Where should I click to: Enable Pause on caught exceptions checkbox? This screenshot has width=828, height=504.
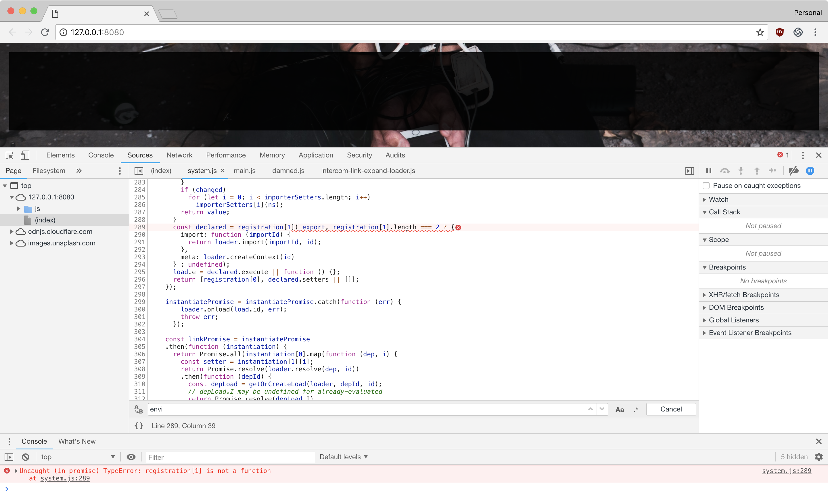pyautogui.click(x=706, y=185)
